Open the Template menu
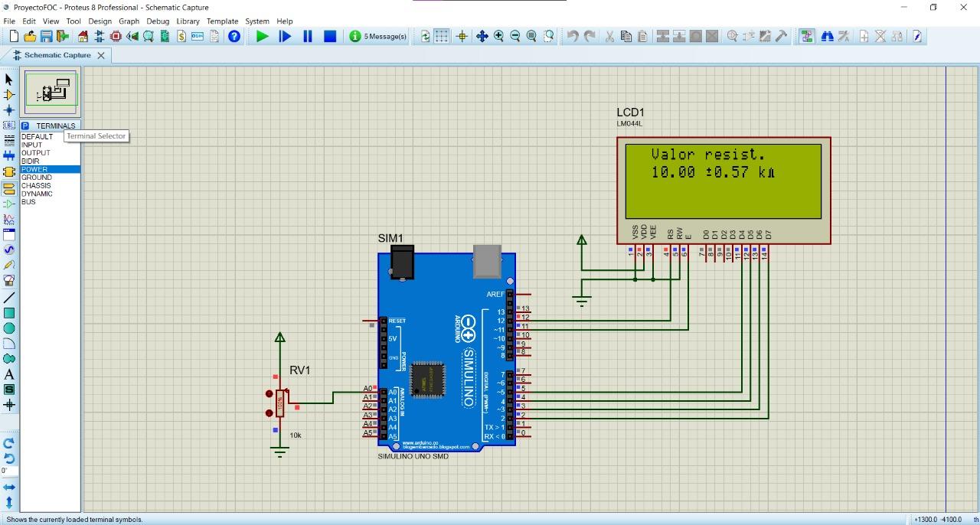The image size is (980, 525). pos(222,21)
